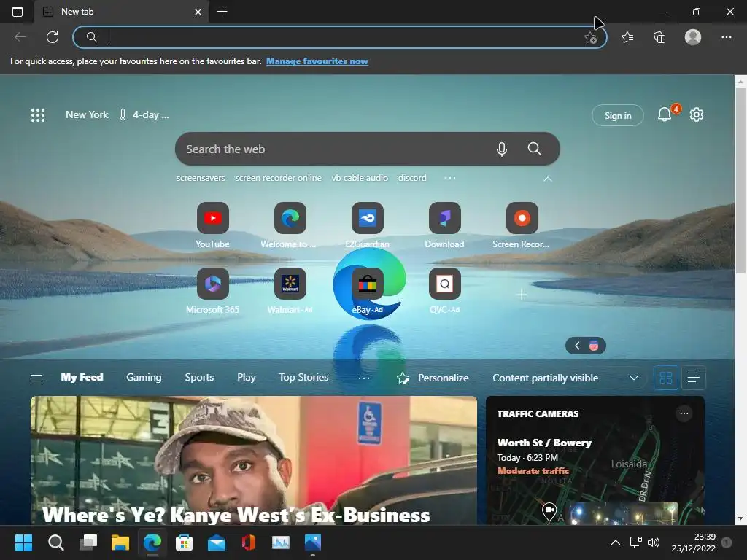Open taskbar clock showing 23:39
747x560 pixels.
click(x=693, y=542)
